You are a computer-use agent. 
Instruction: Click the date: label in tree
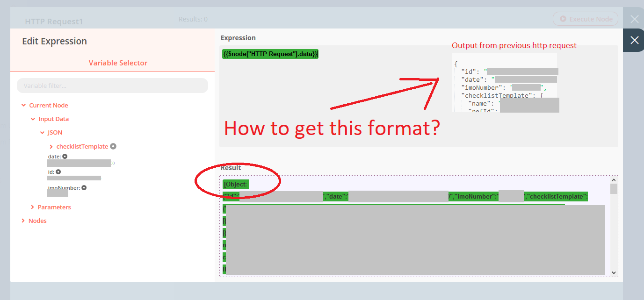(x=55, y=157)
